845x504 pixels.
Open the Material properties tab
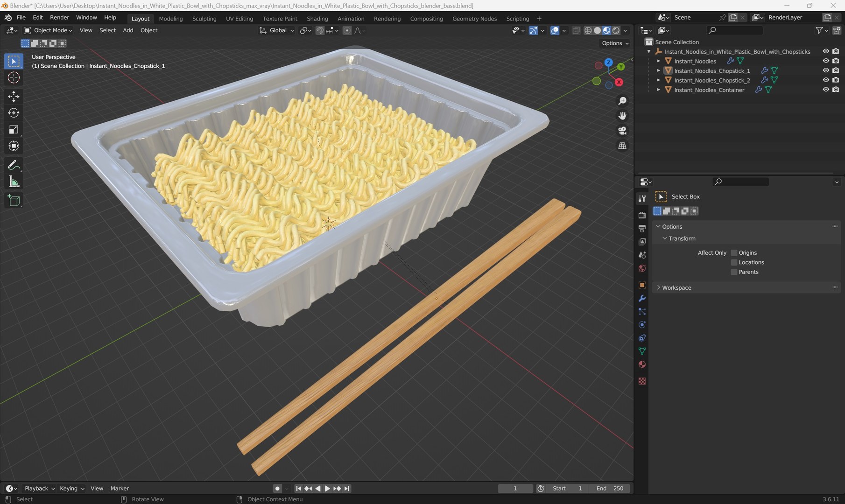pos(642,364)
